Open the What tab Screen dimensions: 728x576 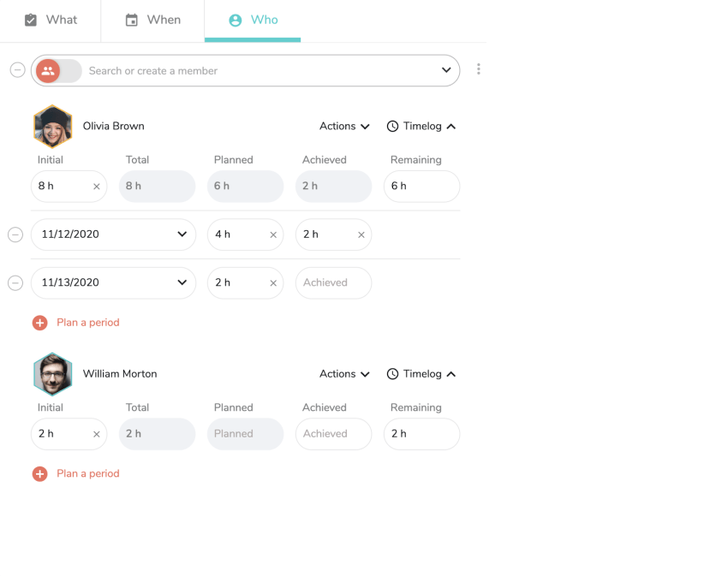(51, 20)
